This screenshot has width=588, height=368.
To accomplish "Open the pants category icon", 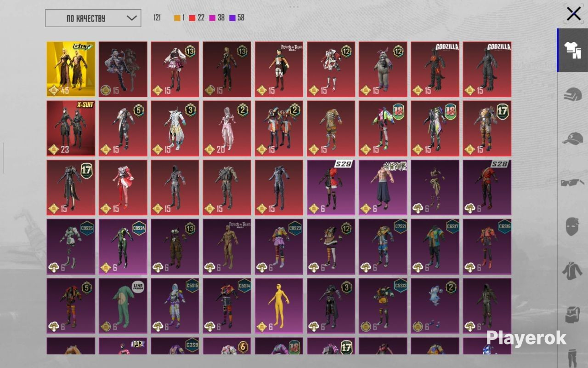I will 572,358.
